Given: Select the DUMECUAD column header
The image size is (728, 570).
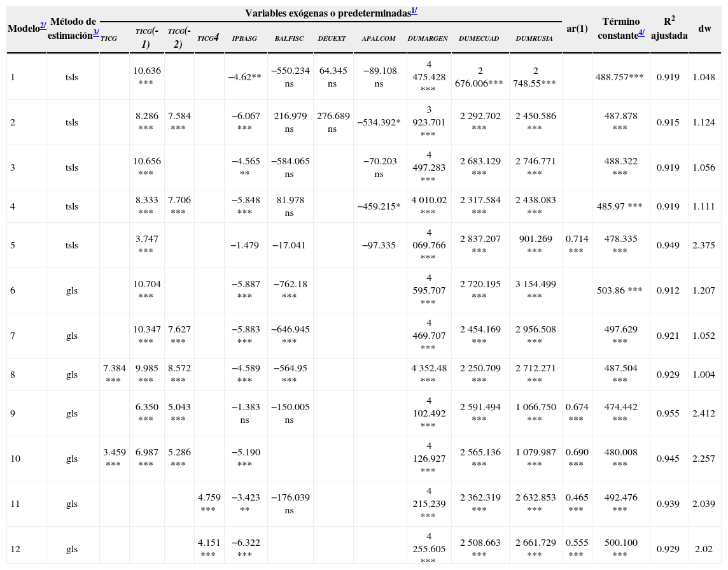Looking at the screenshot, I should pos(479,39).
